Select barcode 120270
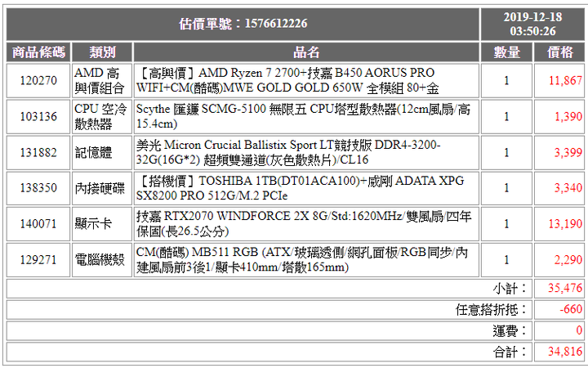588x368 pixels. pyautogui.click(x=38, y=80)
